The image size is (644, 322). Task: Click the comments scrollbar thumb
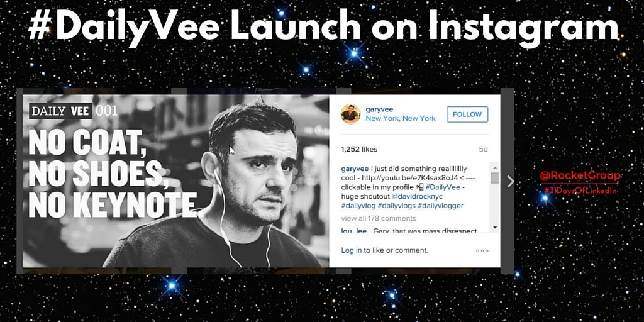(x=495, y=178)
